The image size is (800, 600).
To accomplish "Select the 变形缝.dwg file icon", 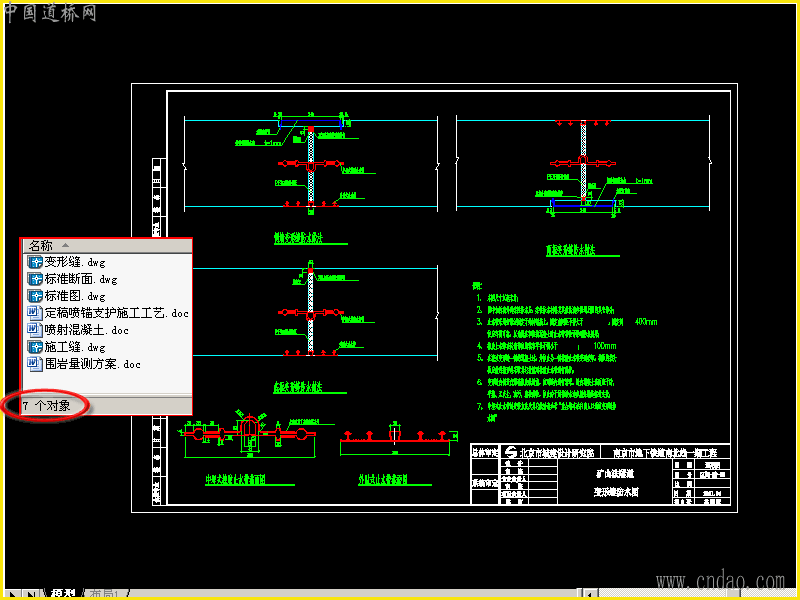I will click(x=35, y=262).
